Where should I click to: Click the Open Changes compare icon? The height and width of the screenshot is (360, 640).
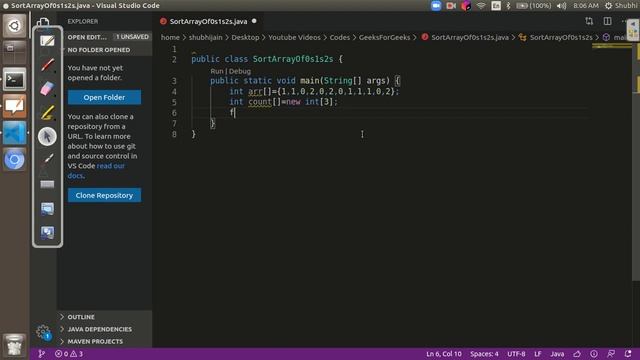click(x=589, y=21)
